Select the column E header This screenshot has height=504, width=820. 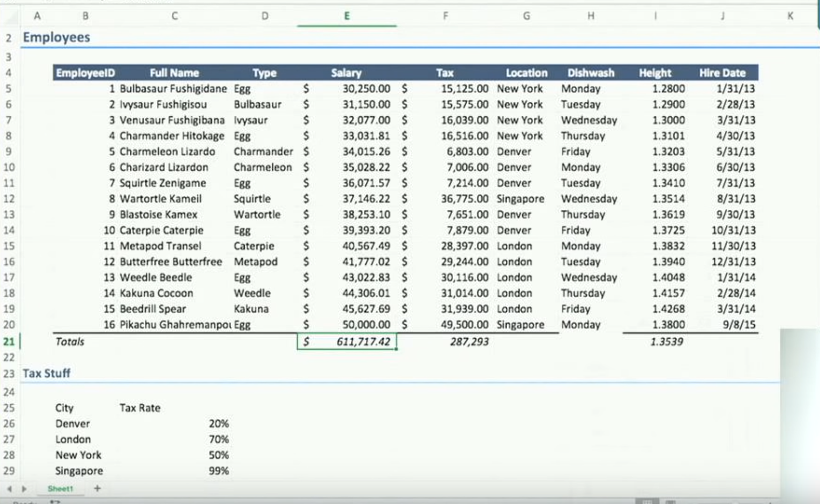(346, 16)
